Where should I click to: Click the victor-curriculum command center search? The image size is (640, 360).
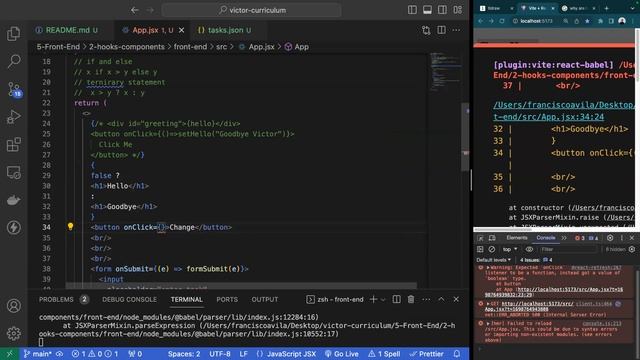[x=252, y=10]
